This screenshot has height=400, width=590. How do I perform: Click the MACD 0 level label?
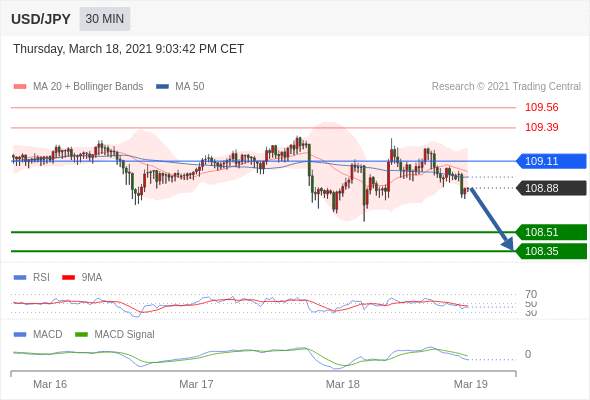(x=528, y=354)
